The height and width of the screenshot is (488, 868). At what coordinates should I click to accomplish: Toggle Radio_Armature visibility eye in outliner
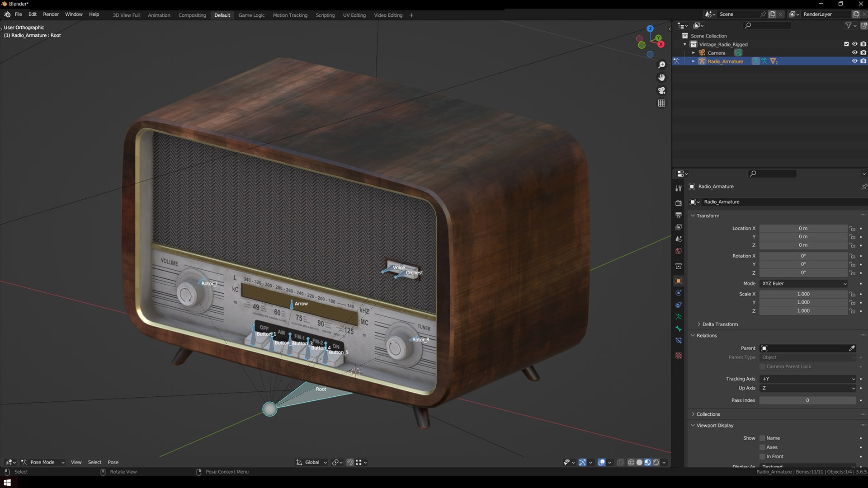point(854,61)
